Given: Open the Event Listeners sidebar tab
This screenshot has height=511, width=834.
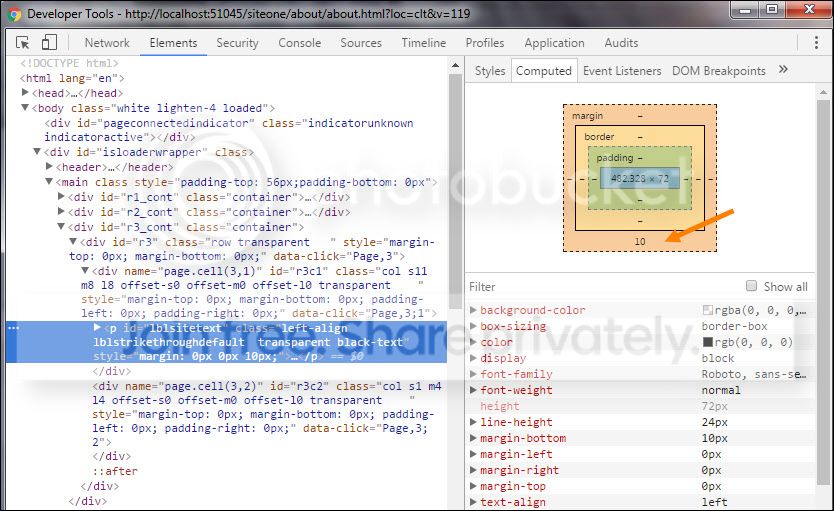Looking at the screenshot, I should point(622,71).
